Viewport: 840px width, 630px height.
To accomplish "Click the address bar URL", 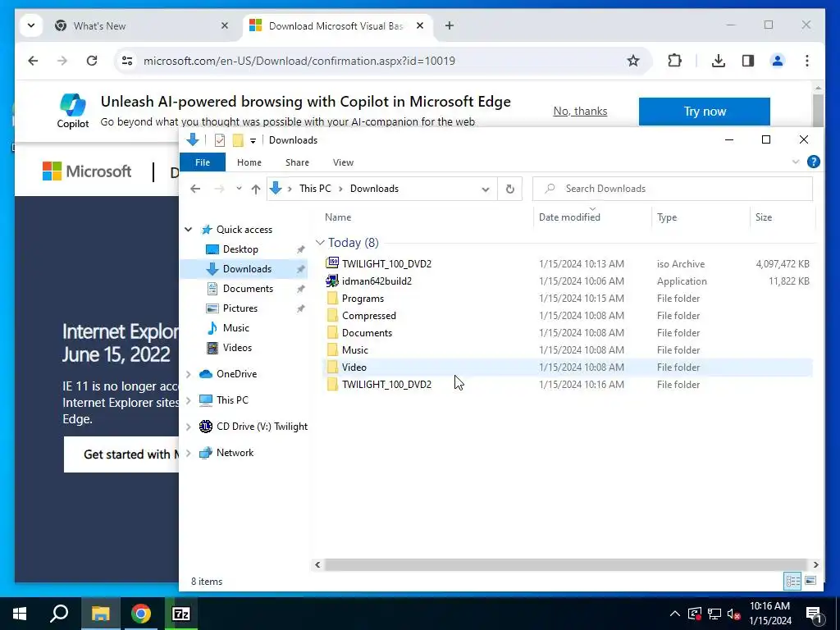I will (299, 61).
